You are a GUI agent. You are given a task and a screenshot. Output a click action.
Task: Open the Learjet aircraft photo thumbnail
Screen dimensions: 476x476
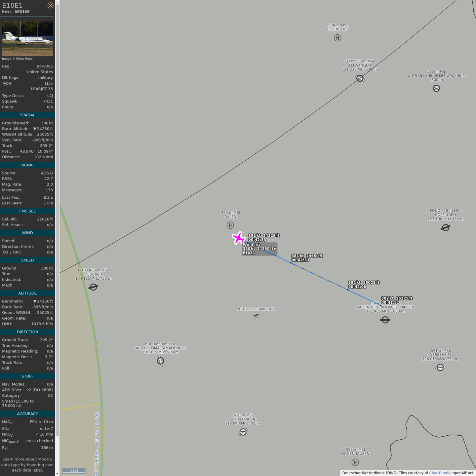click(27, 39)
